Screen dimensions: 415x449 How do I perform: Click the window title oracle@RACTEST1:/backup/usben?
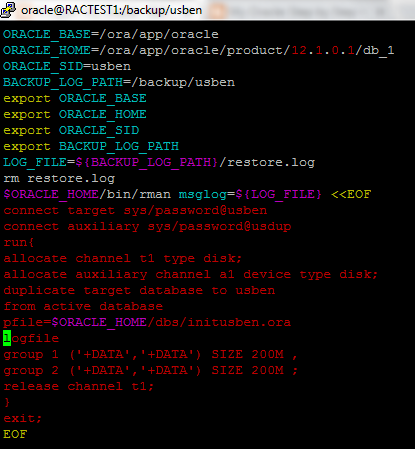112,10
